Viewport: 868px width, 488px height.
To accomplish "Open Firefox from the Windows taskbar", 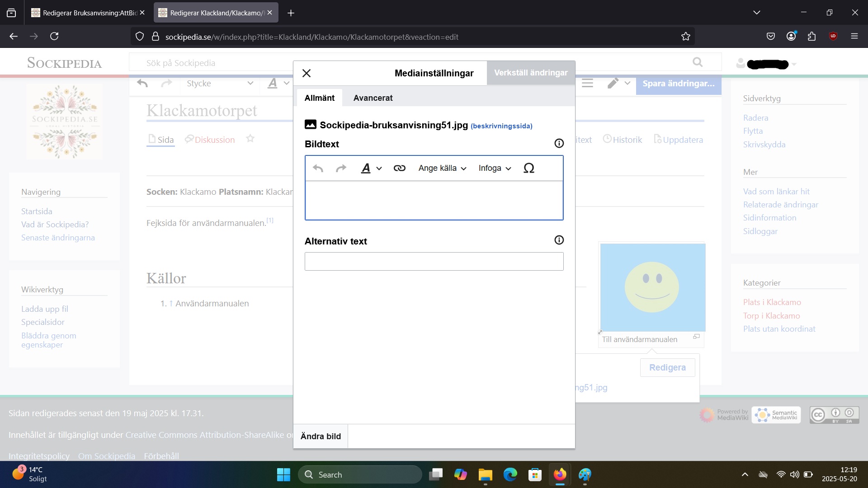I will pyautogui.click(x=560, y=474).
